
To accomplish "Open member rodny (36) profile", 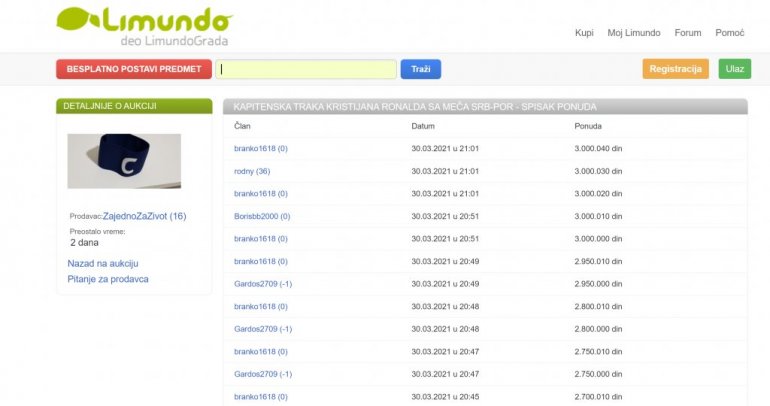I will click(x=252, y=171).
